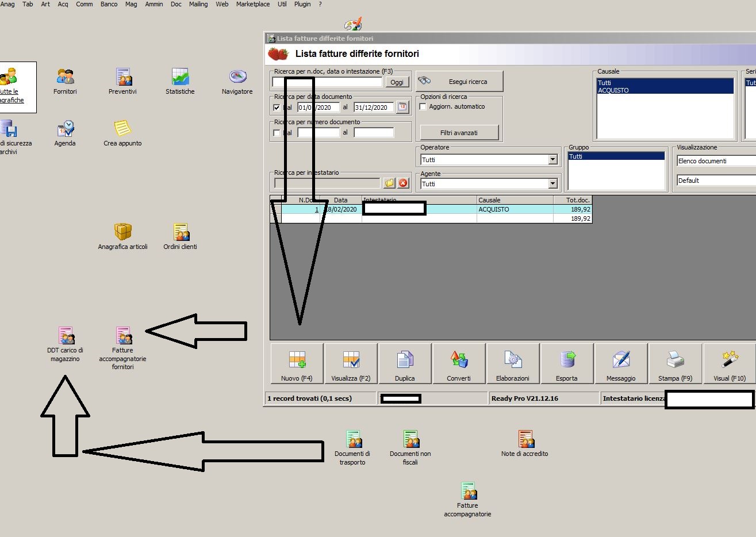Viewport: 756px width, 537px height.
Task: Expand the Operatore dropdown
Action: [x=553, y=159]
